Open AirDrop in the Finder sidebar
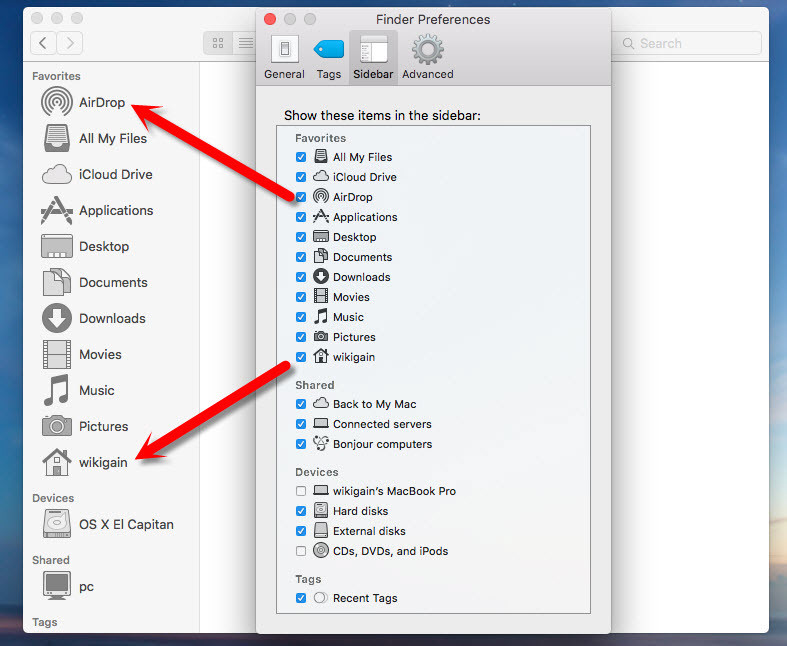 click(83, 102)
